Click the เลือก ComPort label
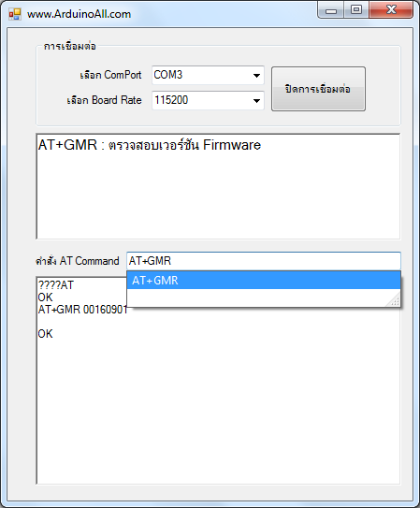 click(x=110, y=75)
